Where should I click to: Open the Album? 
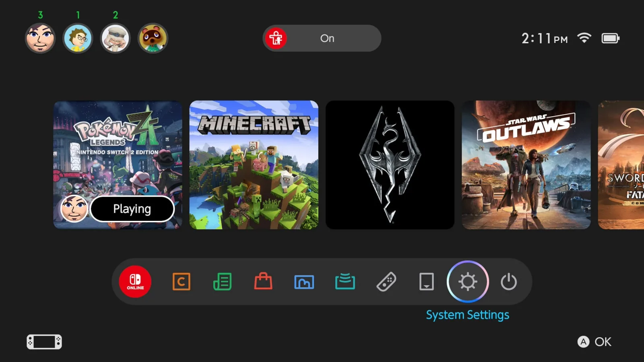pyautogui.click(x=304, y=282)
